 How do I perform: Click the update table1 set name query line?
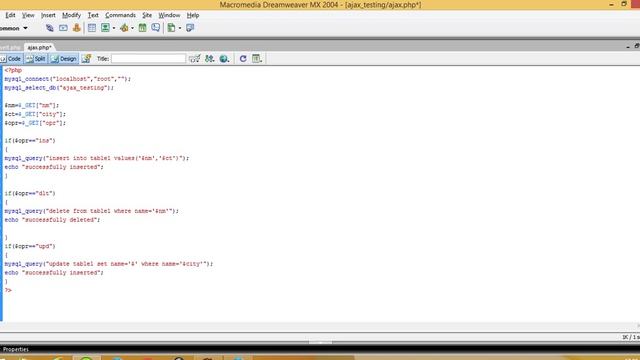coord(109,264)
